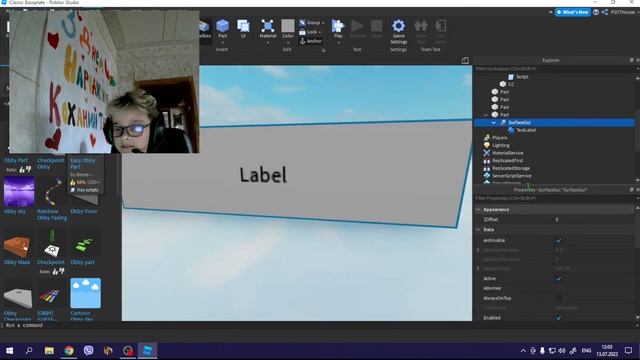Toggle the Enabled checkbox
The height and width of the screenshot is (360, 640).
(558, 318)
